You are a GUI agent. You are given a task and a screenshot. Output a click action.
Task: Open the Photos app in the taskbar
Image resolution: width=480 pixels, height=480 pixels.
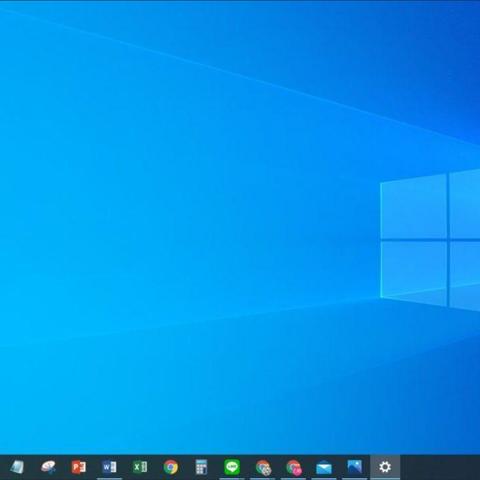pos(355,467)
